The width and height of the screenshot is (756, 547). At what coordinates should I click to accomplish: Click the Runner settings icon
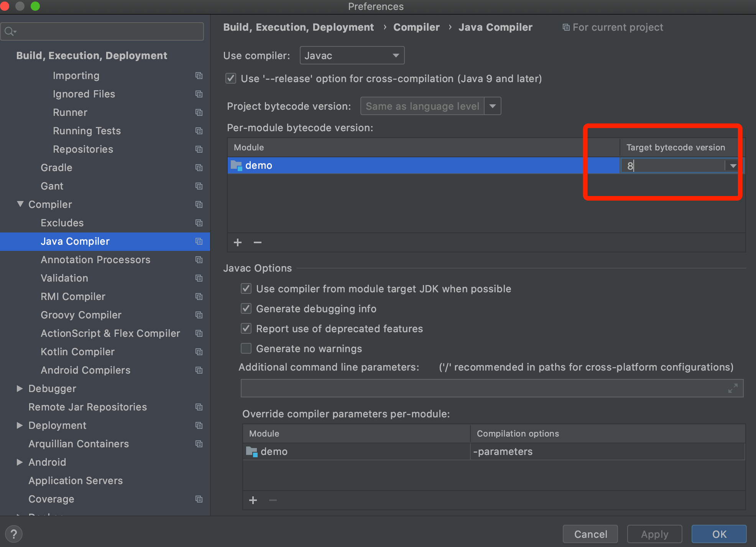[200, 112]
